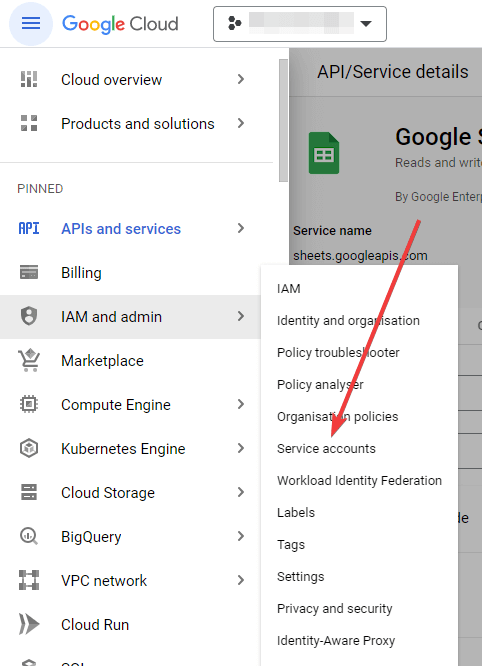Screen dimensions: 482x666
Task: Toggle the hamburger navigation menu
Action: pos(31,24)
